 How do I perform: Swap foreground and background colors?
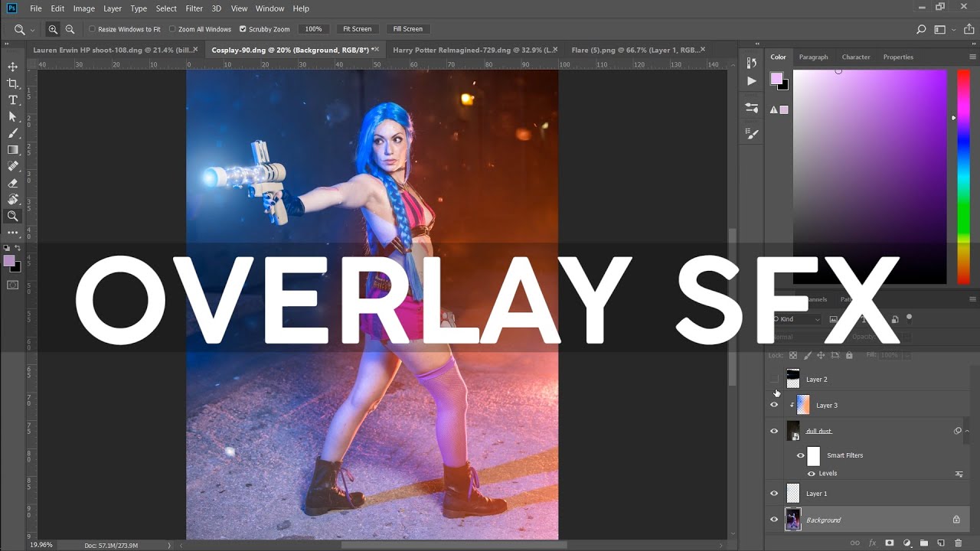tap(18, 248)
